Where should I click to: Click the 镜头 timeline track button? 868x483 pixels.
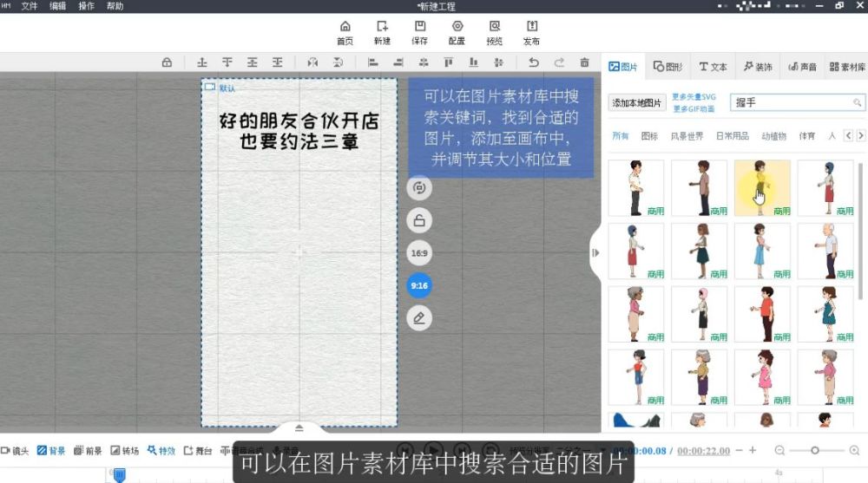[15, 450]
